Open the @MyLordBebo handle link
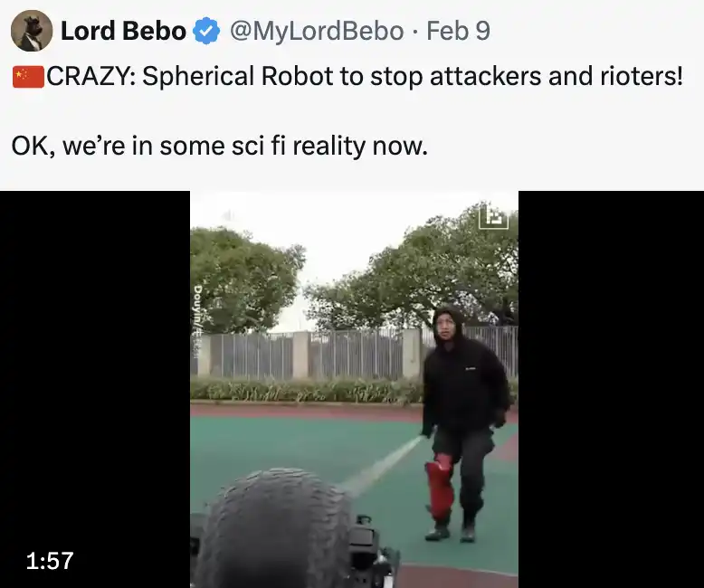 317,31
